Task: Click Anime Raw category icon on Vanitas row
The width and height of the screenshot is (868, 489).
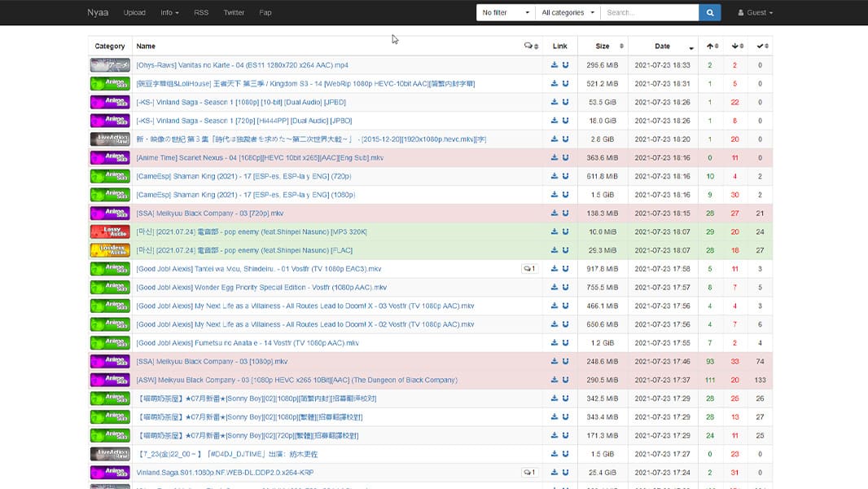Action: (x=110, y=65)
